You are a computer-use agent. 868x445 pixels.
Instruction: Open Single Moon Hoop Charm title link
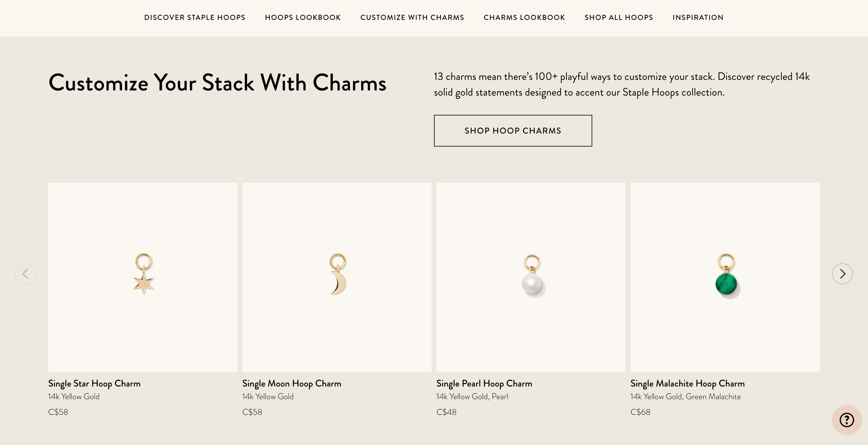pyautogui.click(x=292, y=383)
